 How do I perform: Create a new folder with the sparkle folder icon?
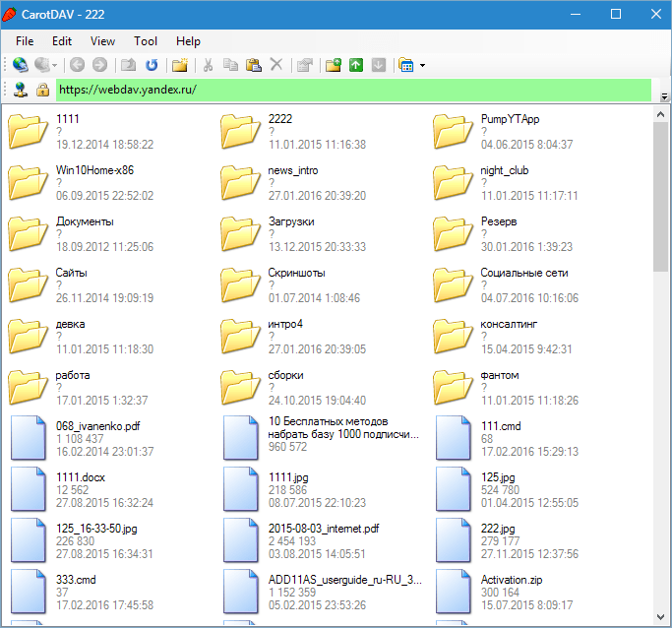point(180,65)
